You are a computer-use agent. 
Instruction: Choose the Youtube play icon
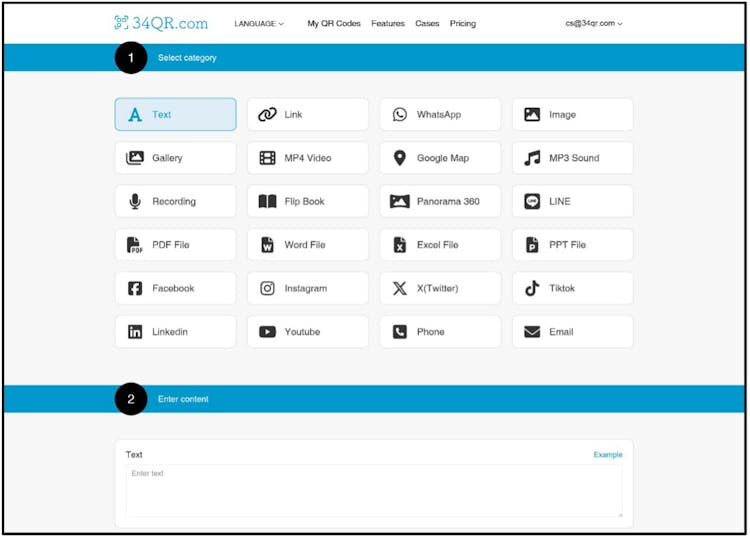click(267, 332)
